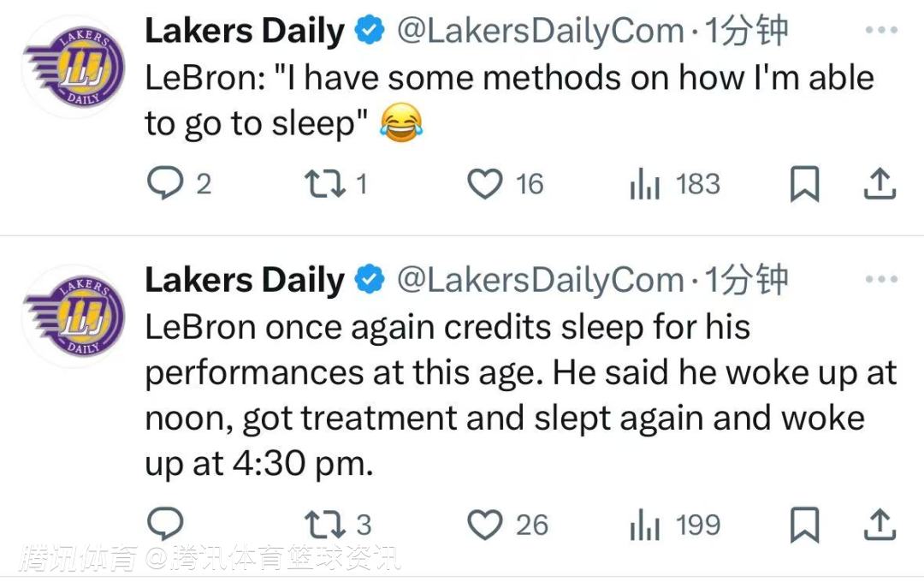The width and height of the screenshot is (924, 588).
Task: Retweet the second tweet with 3 retweets
Action: pos(323,524)
